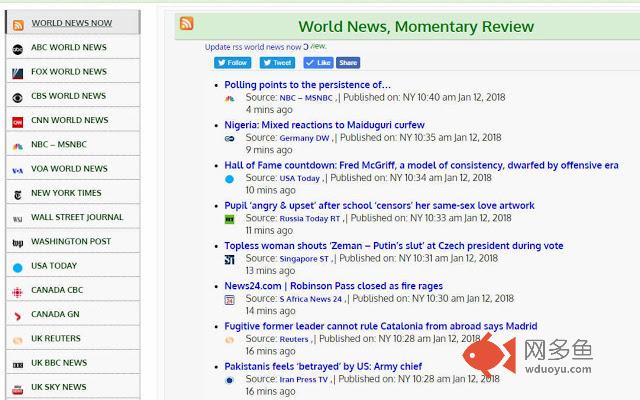This screenshot has height=400, width=640.
Task: Select NBC – MSNBC in sidebar menu
Action: point(73,144)
